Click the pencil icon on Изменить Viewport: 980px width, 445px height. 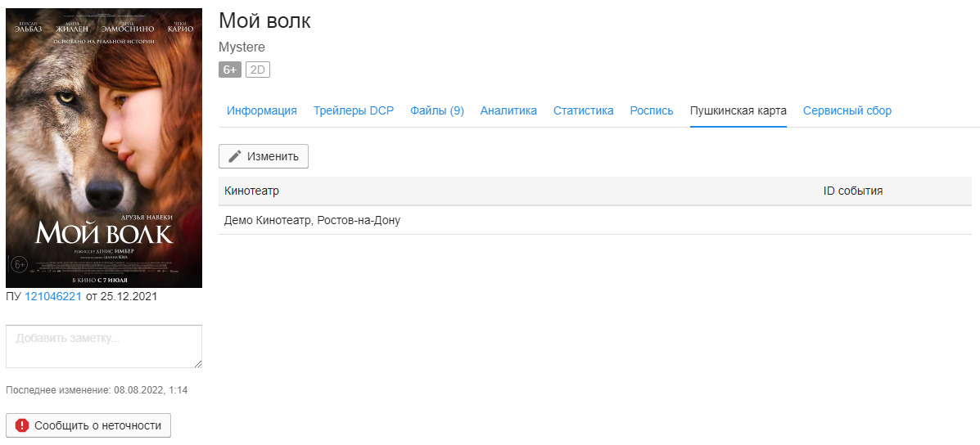234,156
